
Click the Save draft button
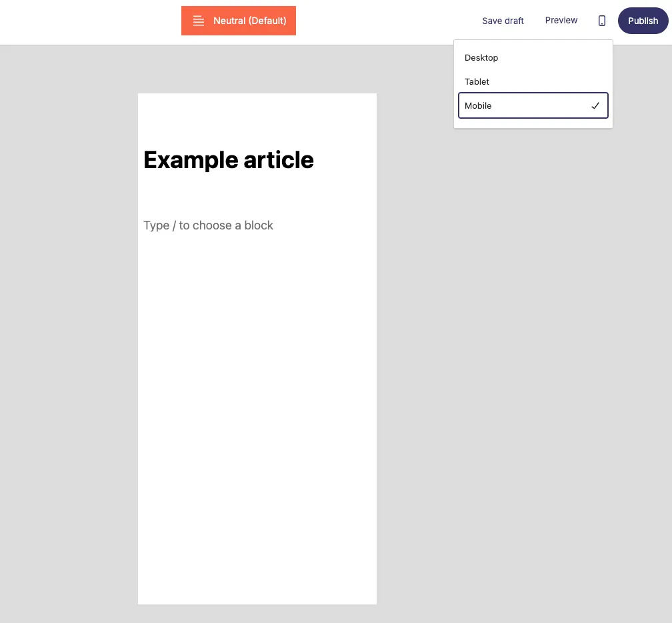(503, 21)
